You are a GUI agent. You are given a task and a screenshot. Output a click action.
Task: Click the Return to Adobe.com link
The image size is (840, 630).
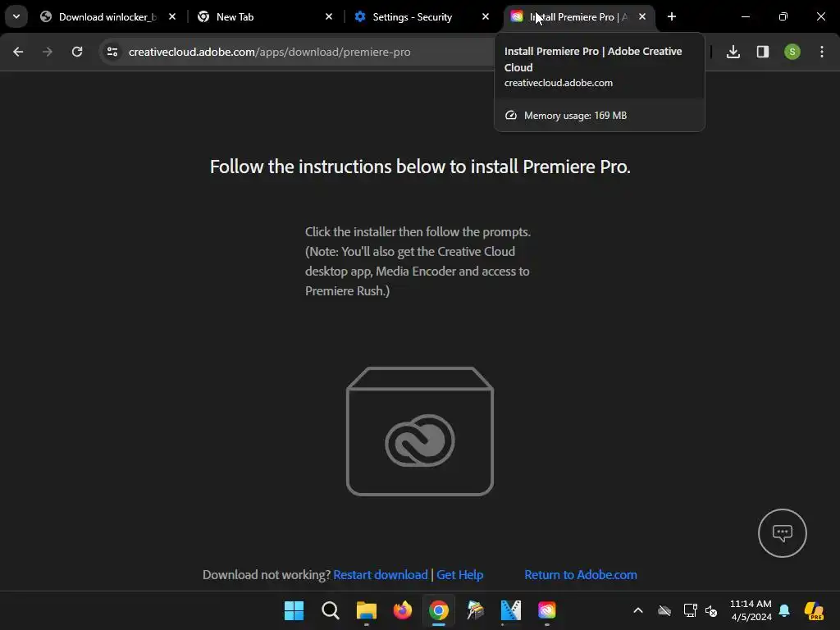coord(581,575)
